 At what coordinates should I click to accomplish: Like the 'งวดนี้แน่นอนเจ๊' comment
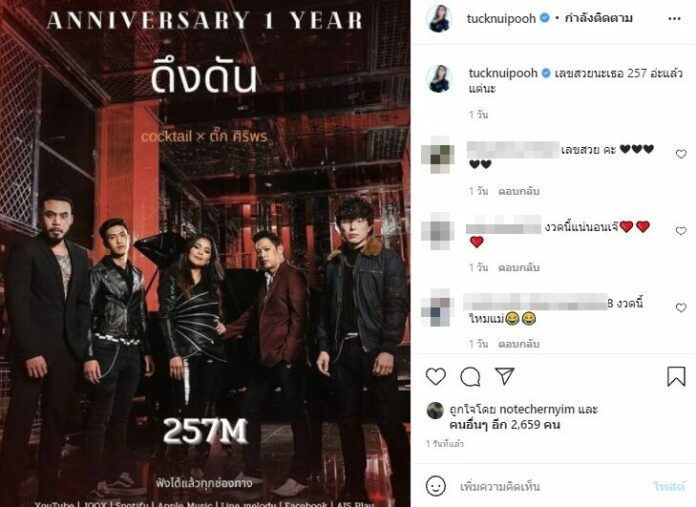pos(681,230)
